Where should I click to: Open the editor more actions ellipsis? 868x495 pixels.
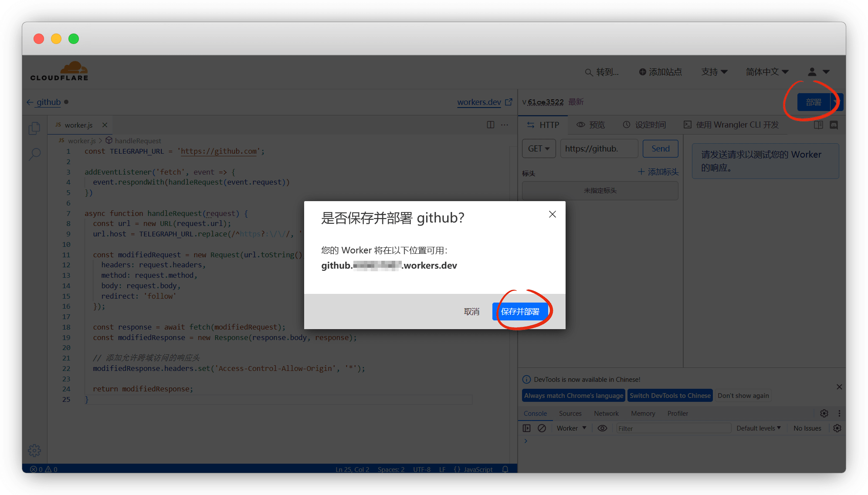505,125
